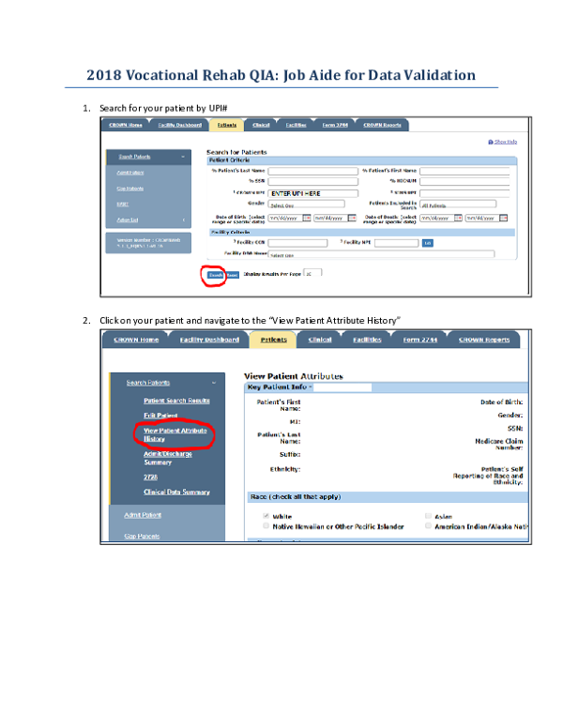Toggle Native Hawaiian or Other Pacific Islander checkbox
This screenshot has height=728, width=563.
(266, 526)
